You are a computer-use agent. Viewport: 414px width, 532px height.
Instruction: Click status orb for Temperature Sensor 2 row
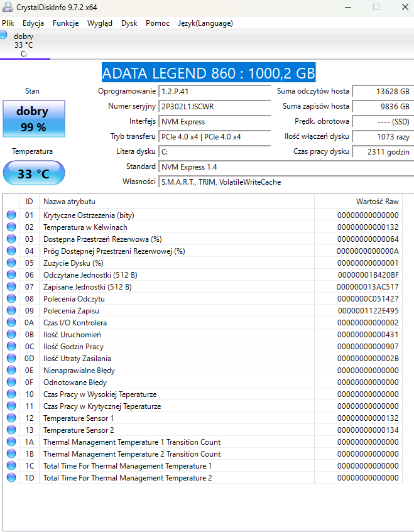tap(11, 430)
